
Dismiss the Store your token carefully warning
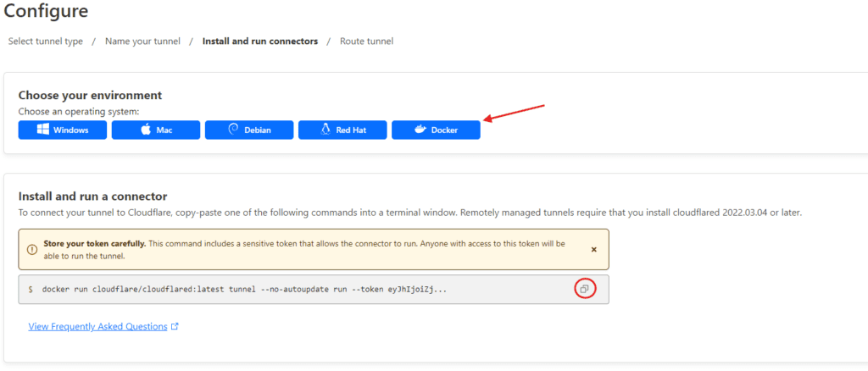pos(594,249)
